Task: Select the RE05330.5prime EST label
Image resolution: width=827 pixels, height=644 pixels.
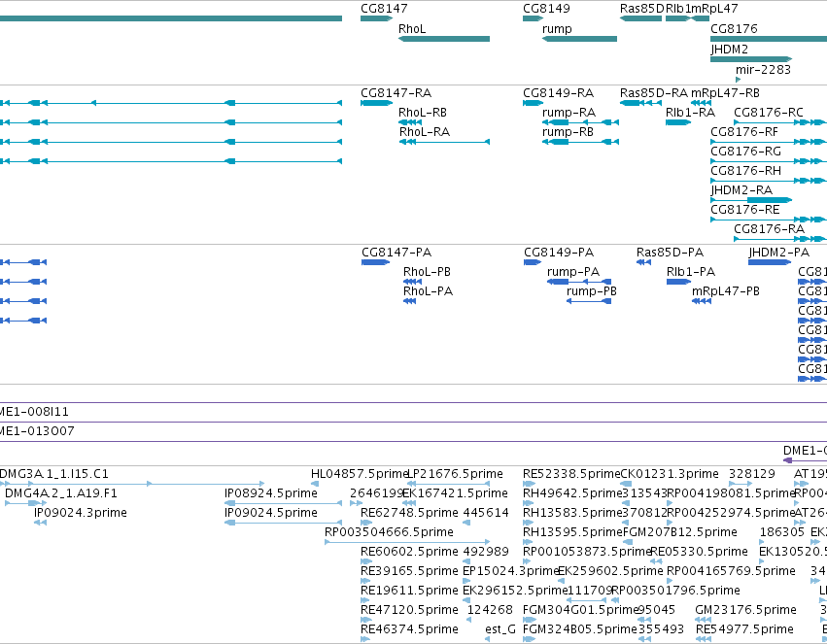Action: coord(700,553)
